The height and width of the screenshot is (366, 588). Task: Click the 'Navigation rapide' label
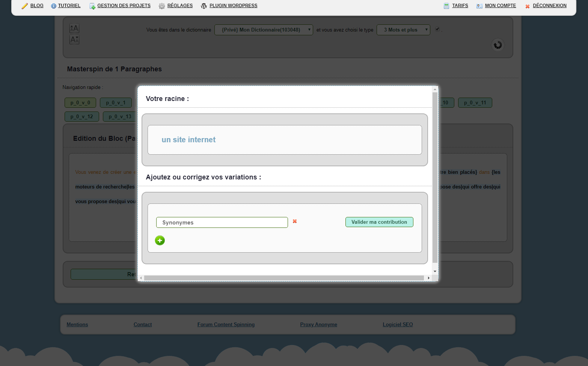point(83,87)
